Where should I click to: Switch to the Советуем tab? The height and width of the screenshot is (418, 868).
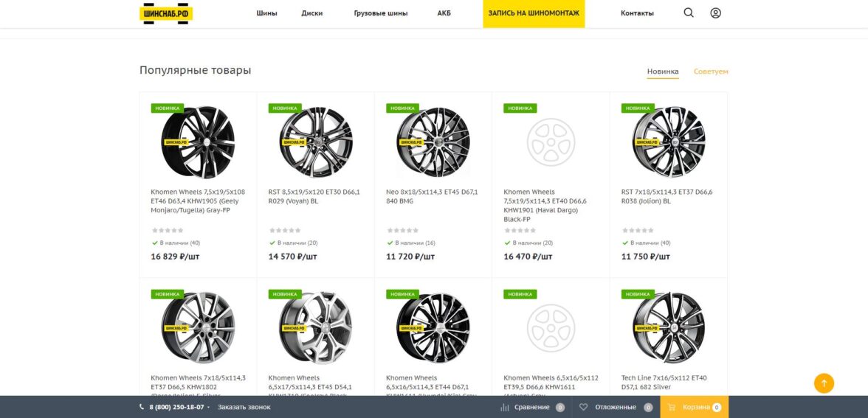(711, 72)
